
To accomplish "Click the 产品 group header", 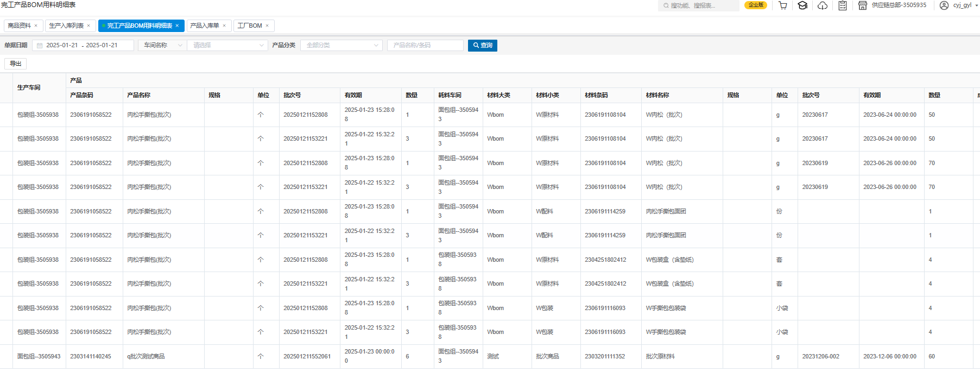I will coord(76,80).
